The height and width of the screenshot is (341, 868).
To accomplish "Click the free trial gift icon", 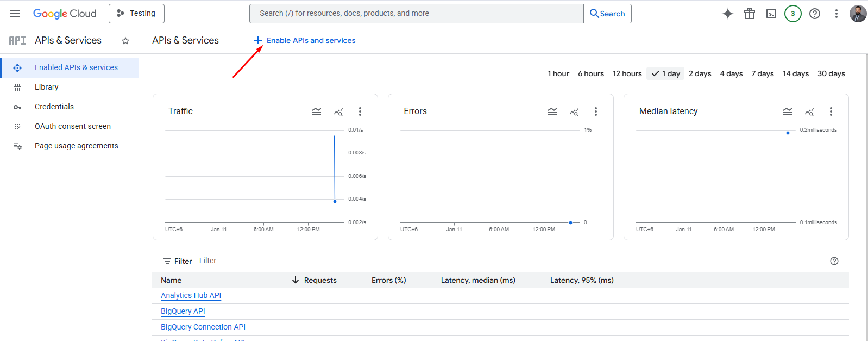I will (x=750, y=14).
